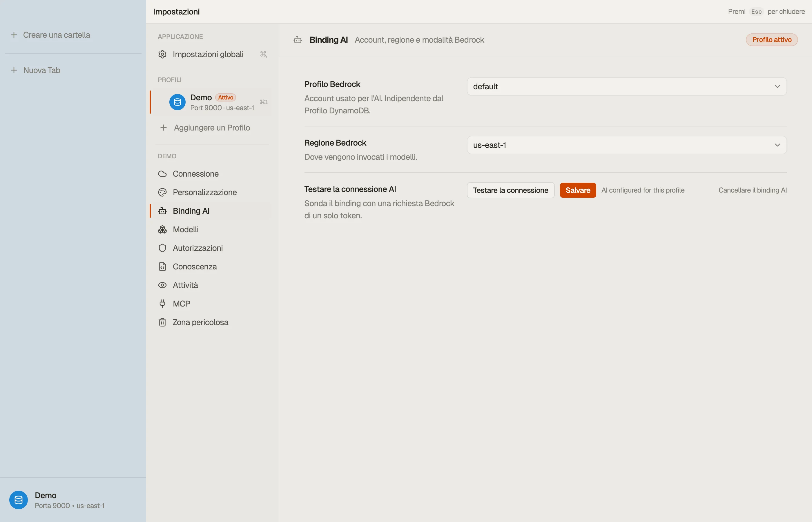
Task: Click the blue database avatar of Demo profile
Action: [177, 102]
